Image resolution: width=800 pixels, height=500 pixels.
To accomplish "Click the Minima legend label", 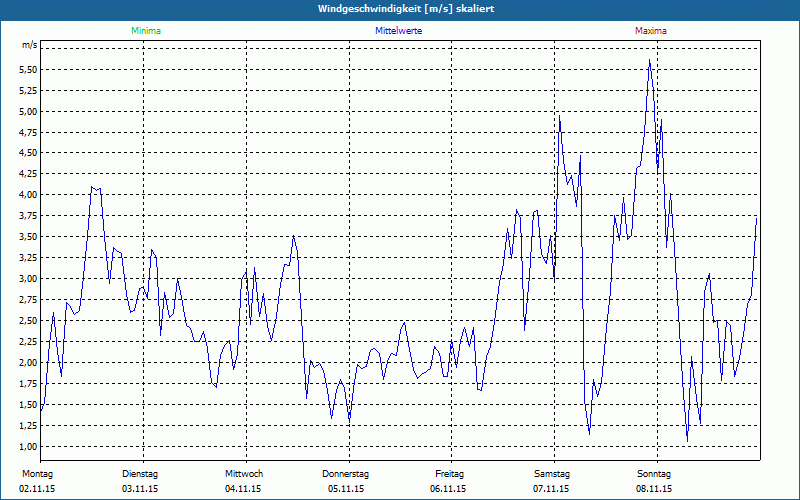I will (146, 31).
